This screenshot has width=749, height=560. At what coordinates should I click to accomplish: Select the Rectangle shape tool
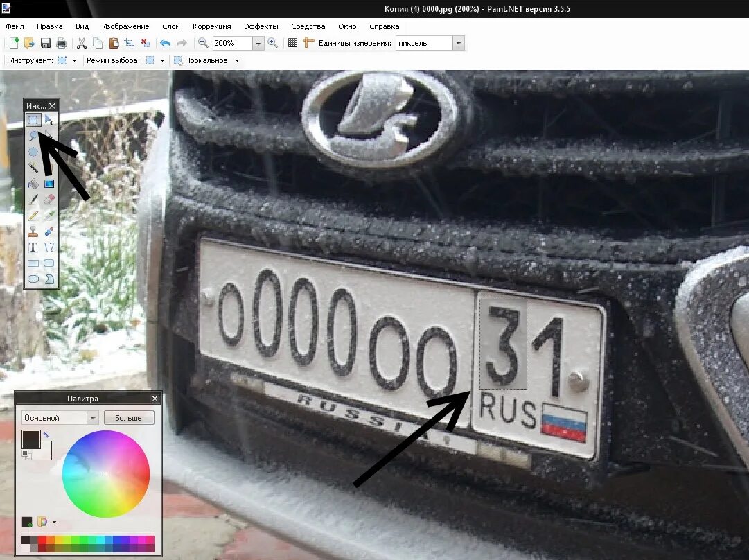(x=33, y=263)
